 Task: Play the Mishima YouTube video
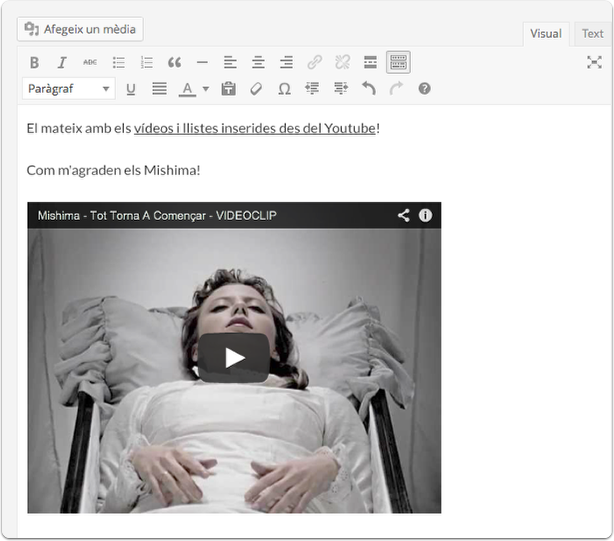coord(234,358)
